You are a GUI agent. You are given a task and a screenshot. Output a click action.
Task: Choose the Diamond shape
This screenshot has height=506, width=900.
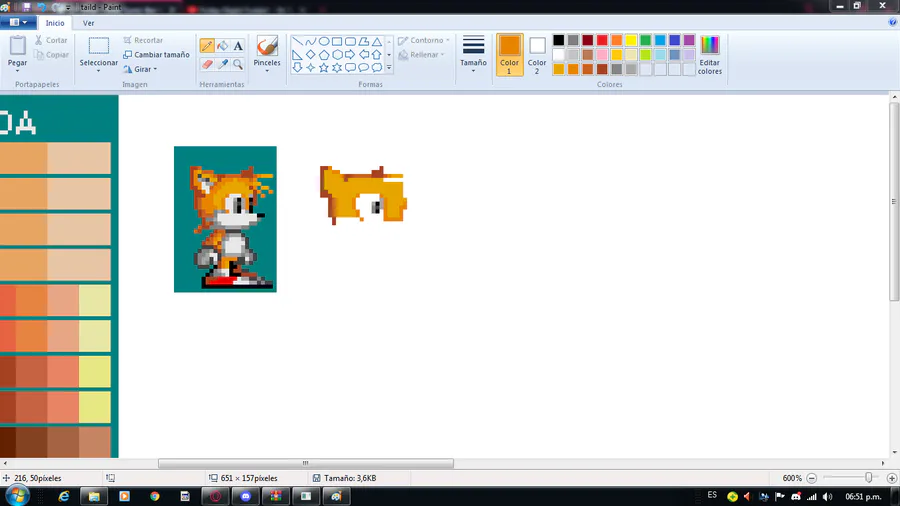point(311,55)
